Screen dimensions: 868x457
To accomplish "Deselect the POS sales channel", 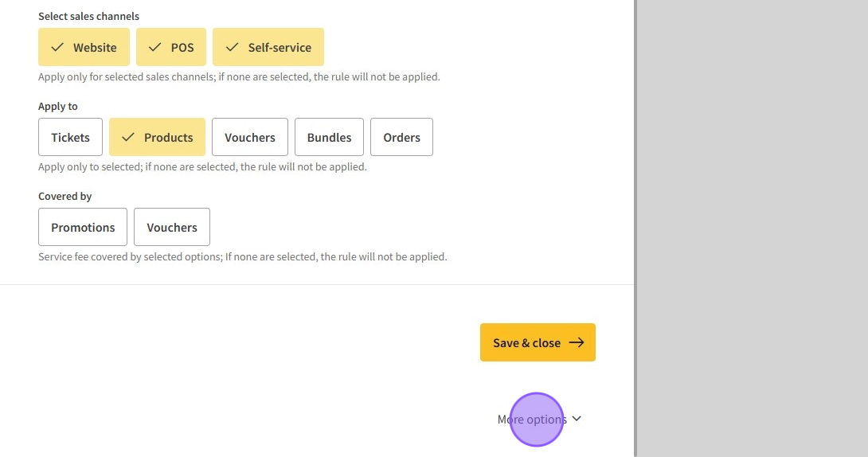I will (171, 47).
